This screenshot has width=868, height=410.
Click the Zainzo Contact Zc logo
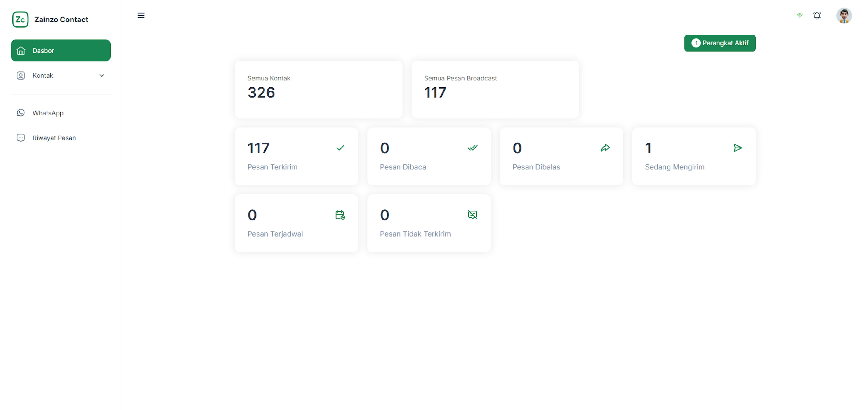pyautogui.click(x=20, y=19)
